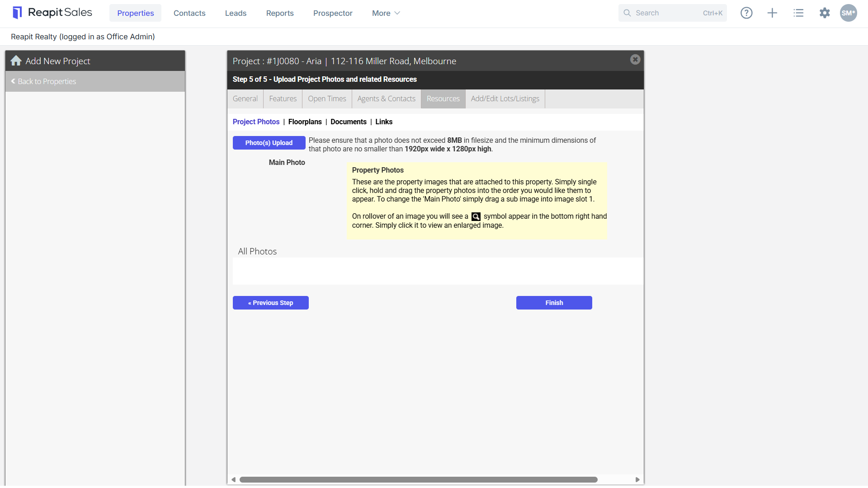Select the Contacts menu item
This screenshot has width=868, height=488.
pos(189,13)
